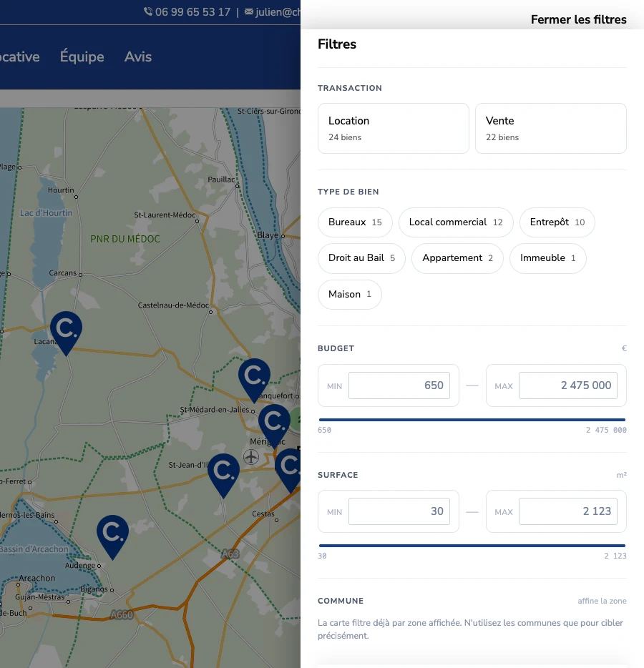
Task: Click the airport icon near Mérignac
Action: (251, 457)
